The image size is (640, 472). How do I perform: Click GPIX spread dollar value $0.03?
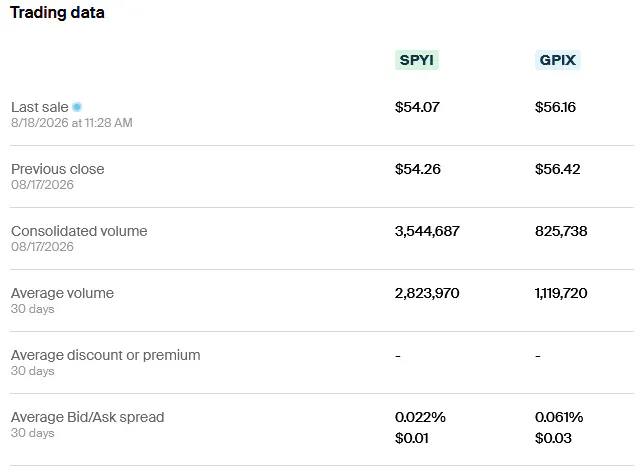point(553,439)
